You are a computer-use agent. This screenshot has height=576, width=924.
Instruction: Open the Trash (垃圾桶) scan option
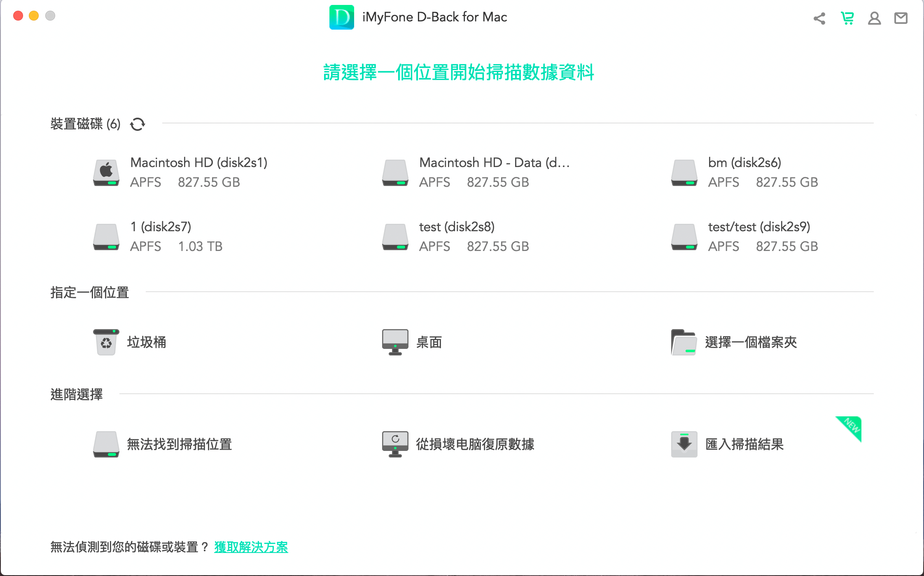click(130, 342)
